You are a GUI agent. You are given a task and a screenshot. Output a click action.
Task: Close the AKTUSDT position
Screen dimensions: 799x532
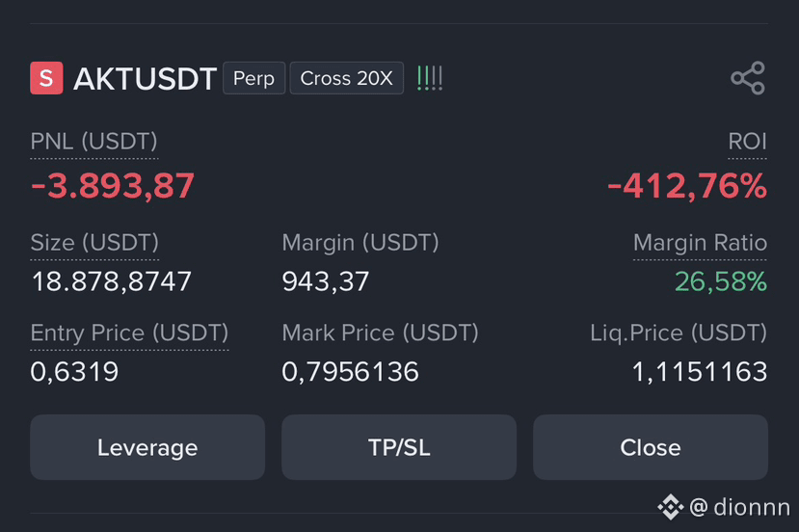click(651, 447)
